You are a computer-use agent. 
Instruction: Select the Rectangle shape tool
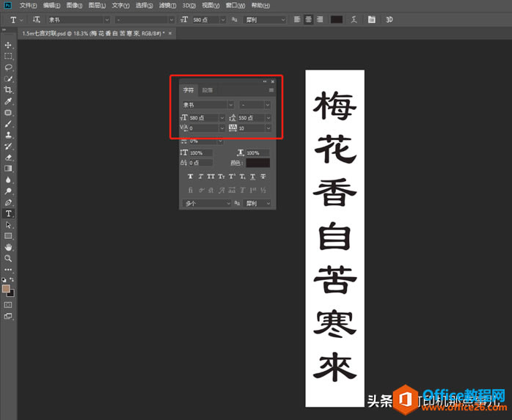click(x=8, y=236)
